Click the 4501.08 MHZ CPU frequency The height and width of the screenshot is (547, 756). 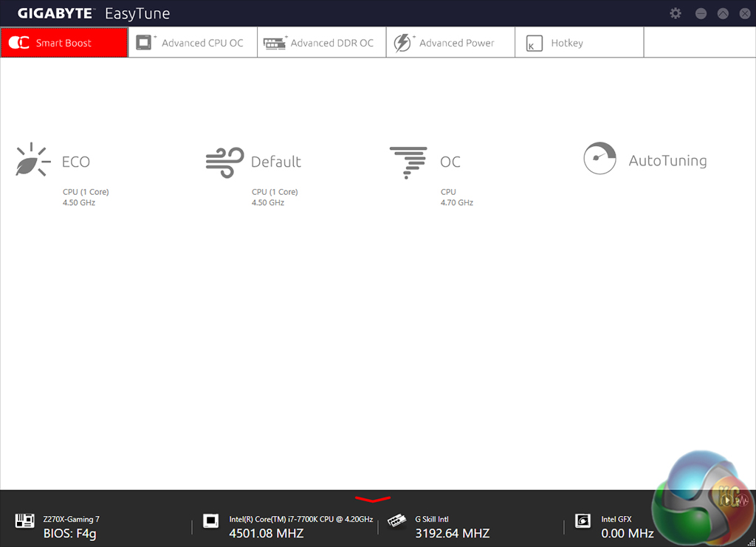point(266,533)
